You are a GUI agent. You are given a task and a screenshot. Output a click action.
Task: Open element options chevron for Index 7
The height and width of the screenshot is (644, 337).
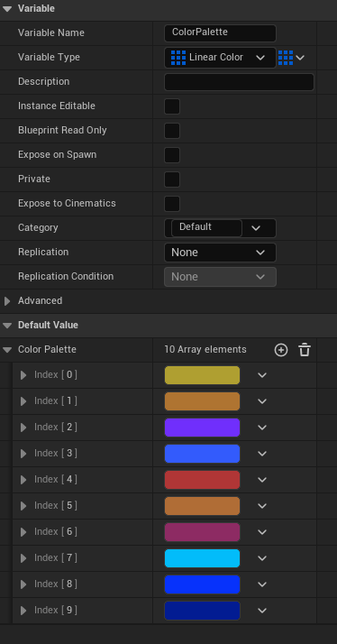pyautogui.click(x=262, y=558)
